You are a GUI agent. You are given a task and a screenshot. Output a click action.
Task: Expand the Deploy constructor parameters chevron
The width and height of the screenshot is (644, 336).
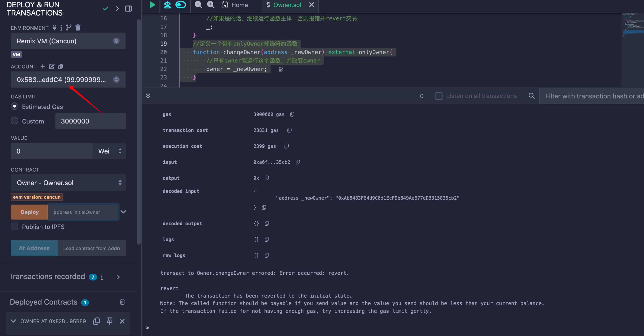(x=123, y=212)
